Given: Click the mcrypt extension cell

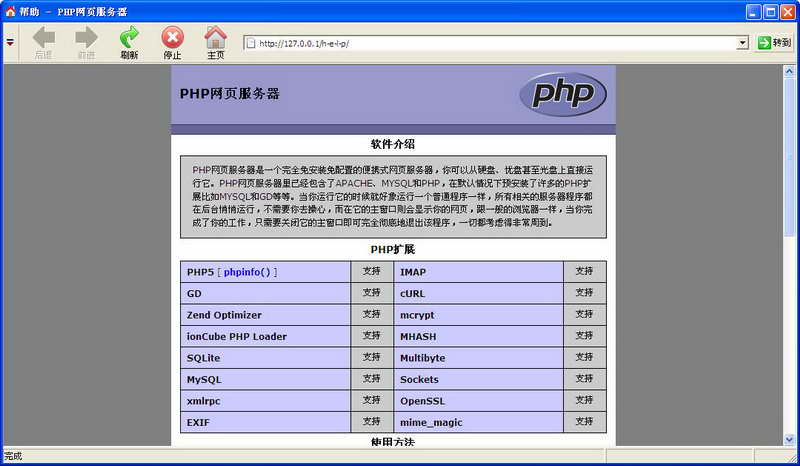Looking at the screenshot, I should 479,315.
